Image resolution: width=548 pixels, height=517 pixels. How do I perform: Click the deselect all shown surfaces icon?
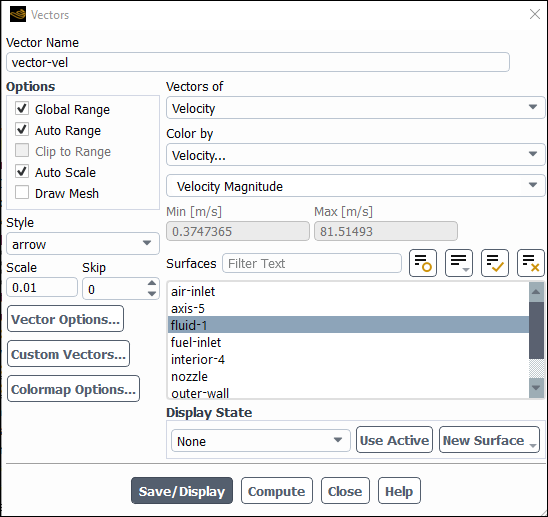(x=531, y=263)
